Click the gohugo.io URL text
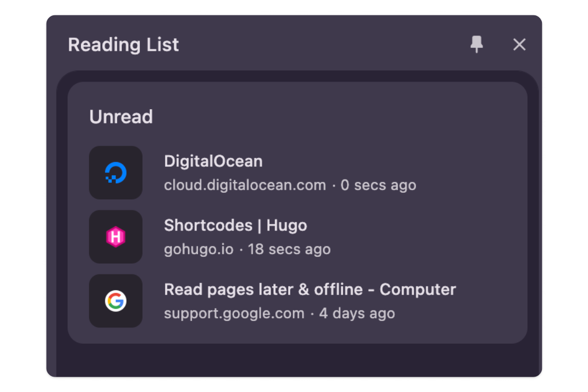The height and width of the screenshot is (392, 588). [199, 249]
